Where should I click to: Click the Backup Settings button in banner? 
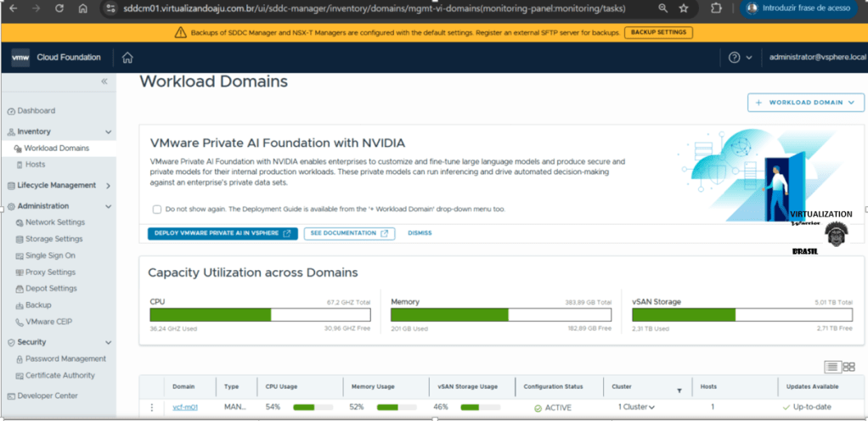click(658, 32)
